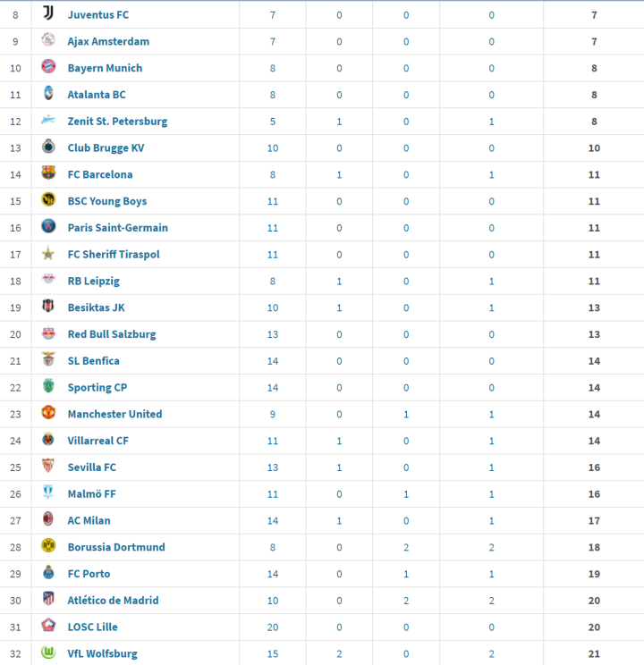Open the Club Brugge KV link
This screenshot has width=644, height=665.
click(106, 148)
